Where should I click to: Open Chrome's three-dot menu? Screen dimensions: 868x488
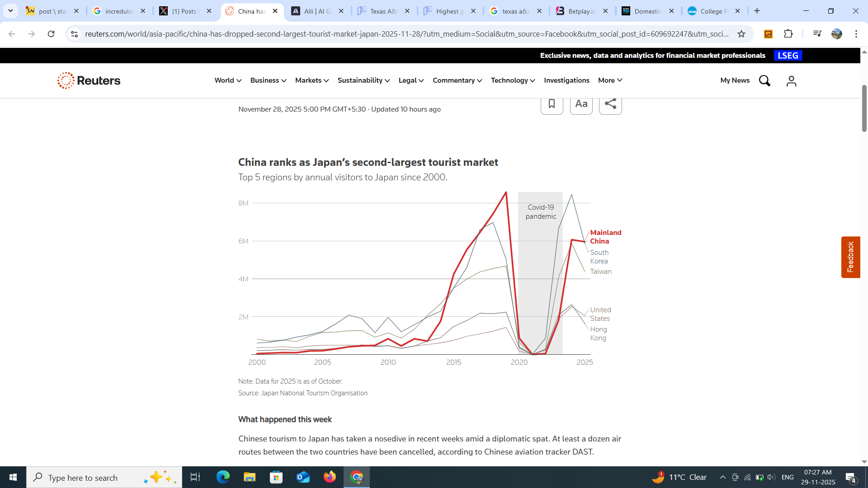point(856,34)
